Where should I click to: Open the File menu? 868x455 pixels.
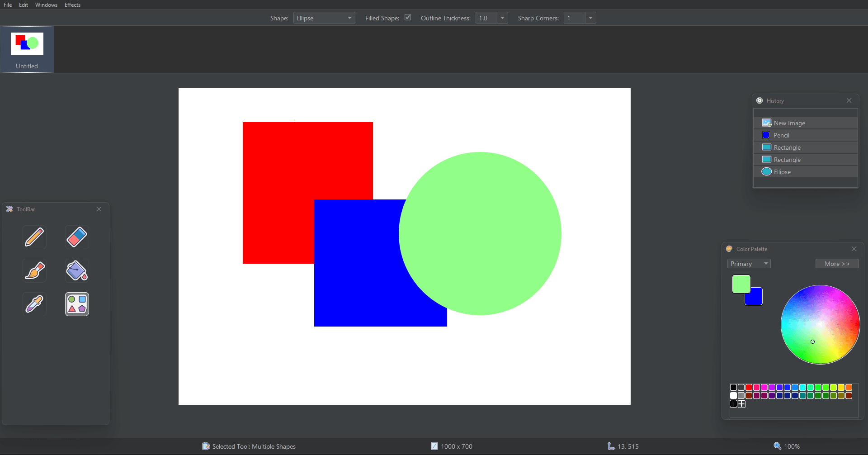[x=8, y=5]
